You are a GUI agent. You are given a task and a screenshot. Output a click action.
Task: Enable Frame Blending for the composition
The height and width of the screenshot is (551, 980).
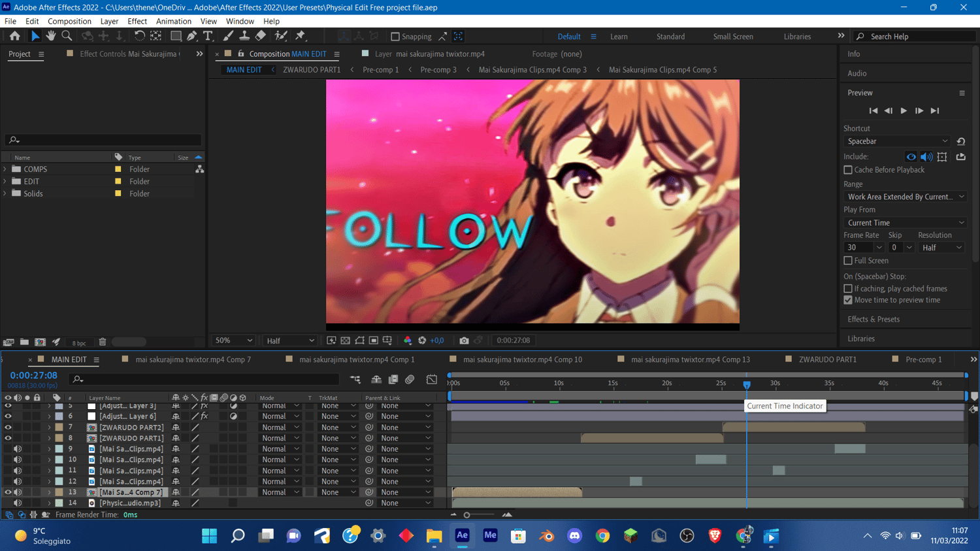tap(393, 379)
